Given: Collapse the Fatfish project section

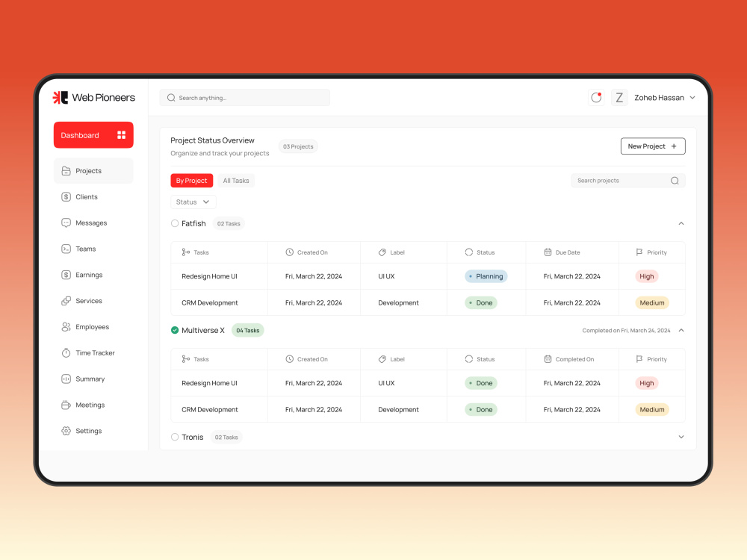Looking at the screenshot, I should (681, 223).
